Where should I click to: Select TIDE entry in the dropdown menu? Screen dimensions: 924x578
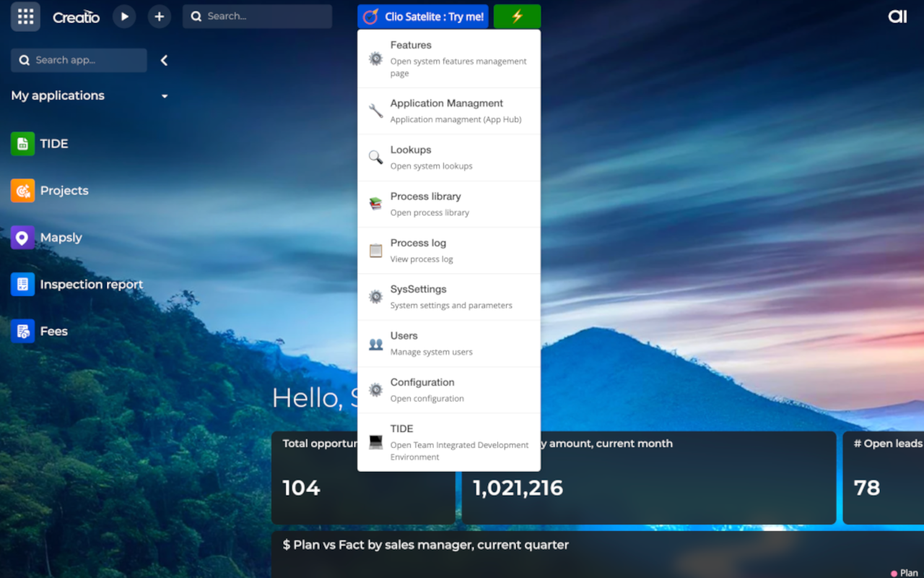click(449, 442)
